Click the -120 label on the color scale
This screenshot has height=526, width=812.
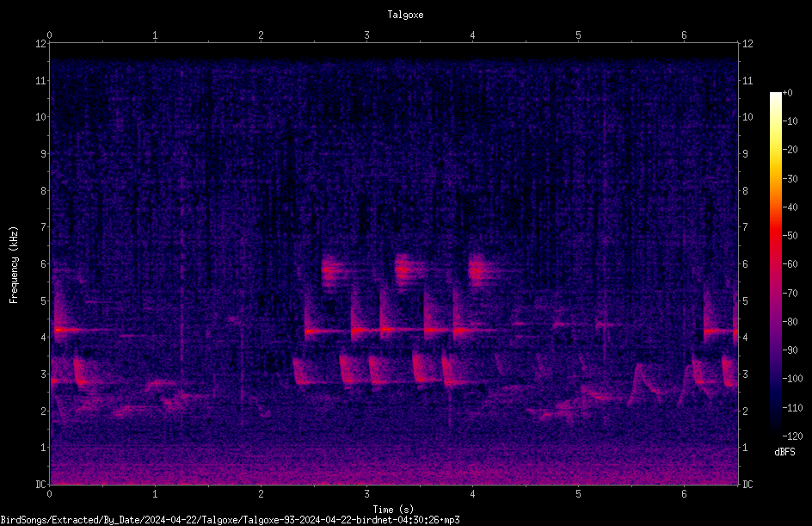(x=792, y=436)
